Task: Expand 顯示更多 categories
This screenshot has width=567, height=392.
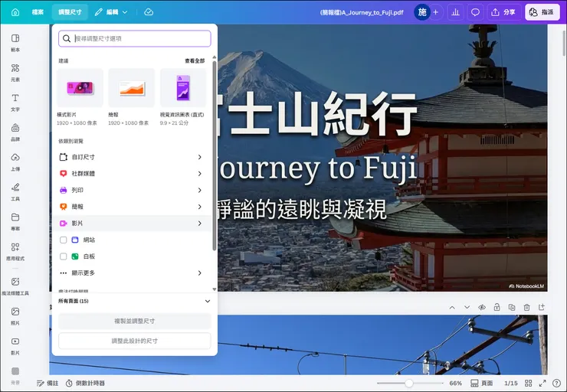Action: pyautogui.click(x=133, y=273)
